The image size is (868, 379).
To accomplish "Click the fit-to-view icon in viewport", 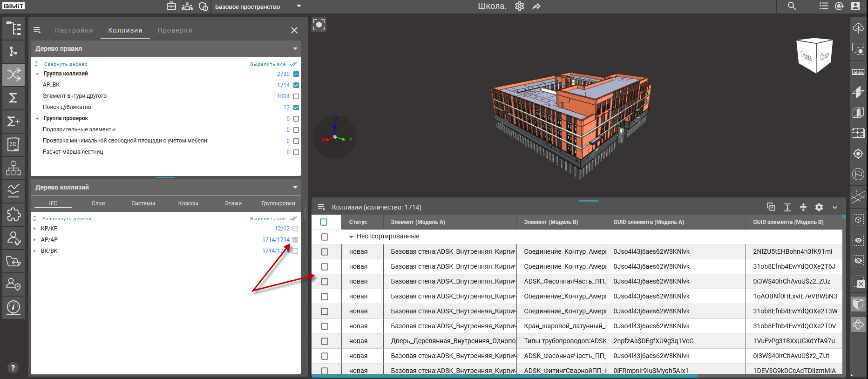I will (x=319, y=25).
